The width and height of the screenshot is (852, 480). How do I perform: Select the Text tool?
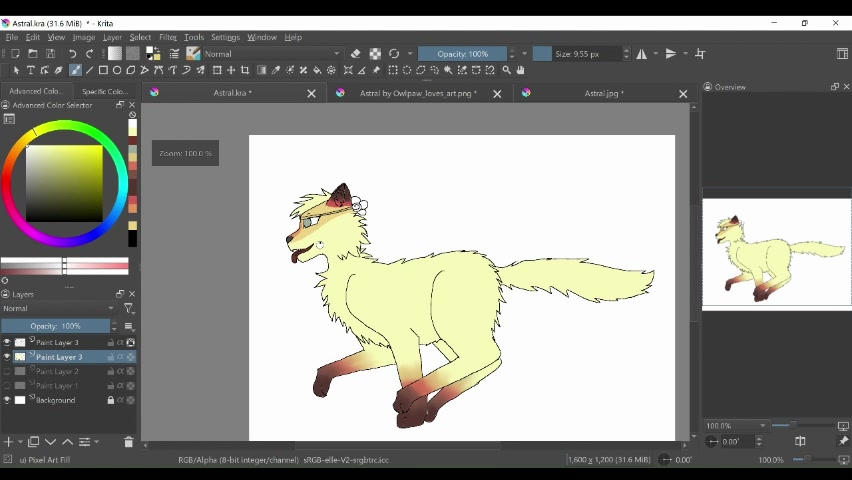30,70
